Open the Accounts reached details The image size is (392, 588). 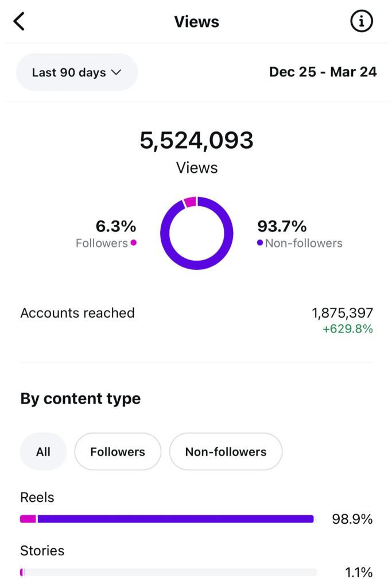[77, 313]
